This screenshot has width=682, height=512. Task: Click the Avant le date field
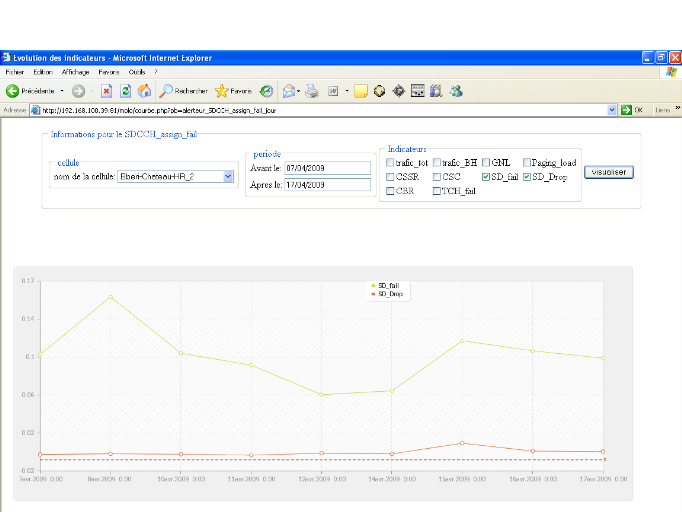click(x=327, y=168)
